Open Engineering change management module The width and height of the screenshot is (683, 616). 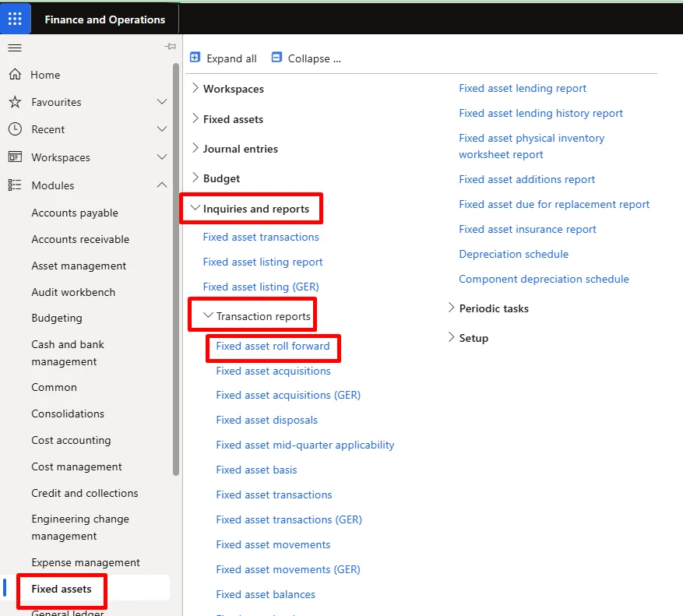click(80, 527)
